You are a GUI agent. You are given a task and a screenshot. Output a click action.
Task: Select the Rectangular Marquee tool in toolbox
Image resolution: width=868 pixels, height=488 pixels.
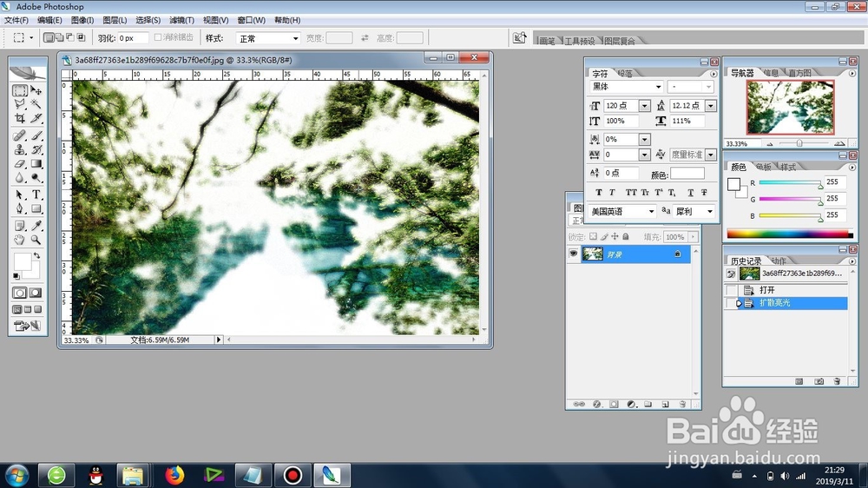[x=20, y=90]
